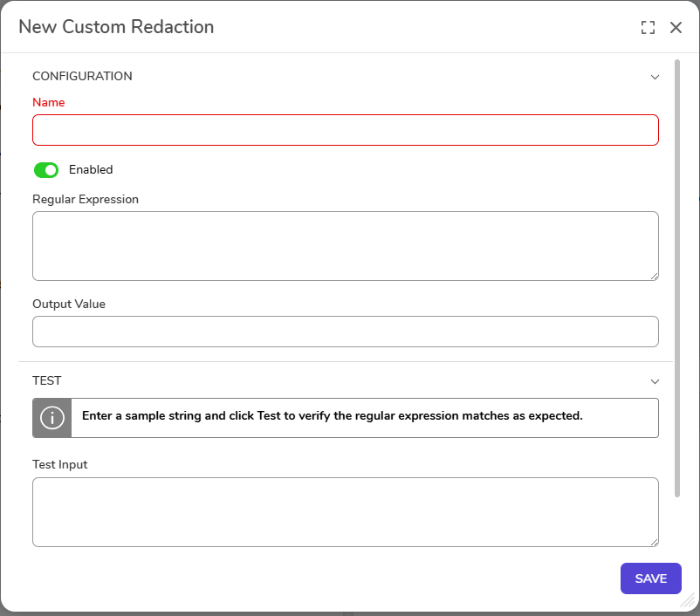Click into the Regular Expression text area
700x616 pixels.
click(345, 246)
